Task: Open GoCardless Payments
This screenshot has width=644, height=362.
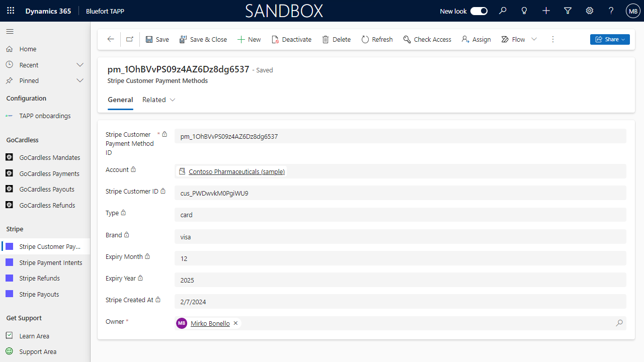Action: (x=45, y=174)
